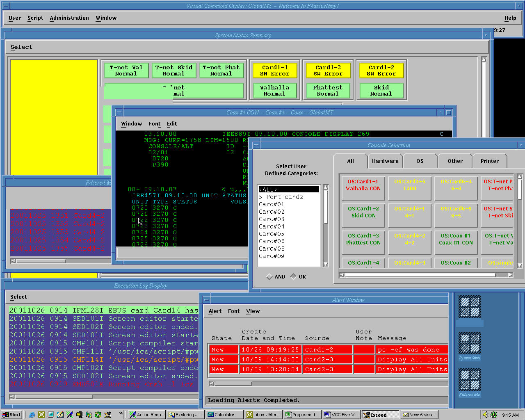Screen dimensions: 525x420
Task: Switch to the Hardware tab in Console Selection
Action: click(x=385, y=161)
